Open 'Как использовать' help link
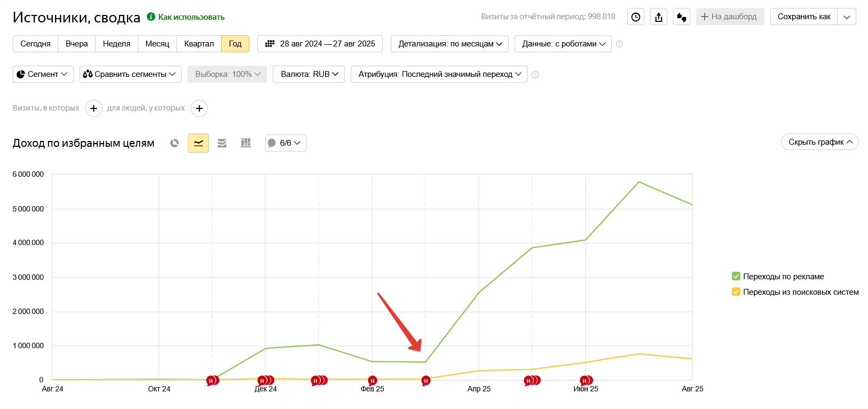This screenshot has height=409, width=868. pyautogui.click(x=191, y=17)
